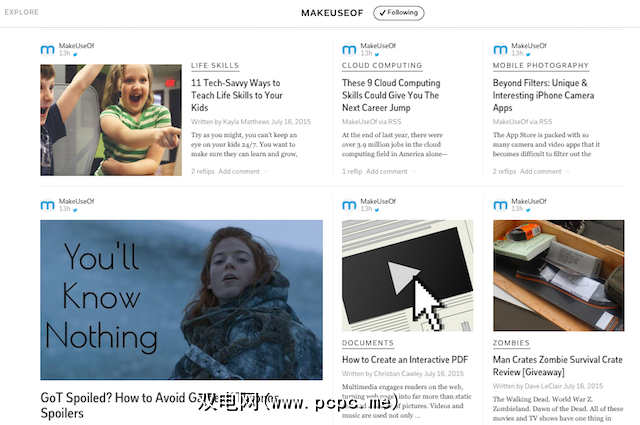Click MakeUseOf author name on Mobile Photography card
The width and height of the screenshot is (640, 425).
point(529,46)
